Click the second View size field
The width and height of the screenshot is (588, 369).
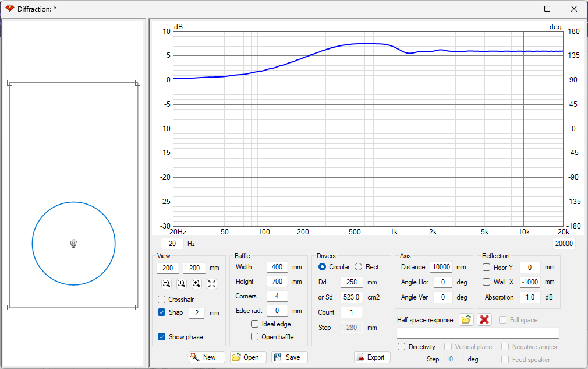coord(194,268)
